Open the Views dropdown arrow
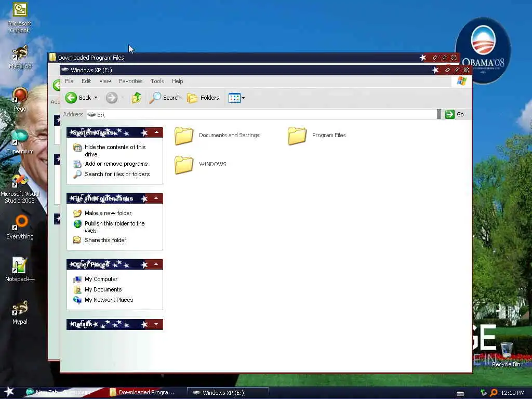Image resolution: width=532 pixels, height=399 pixels. 243,98
